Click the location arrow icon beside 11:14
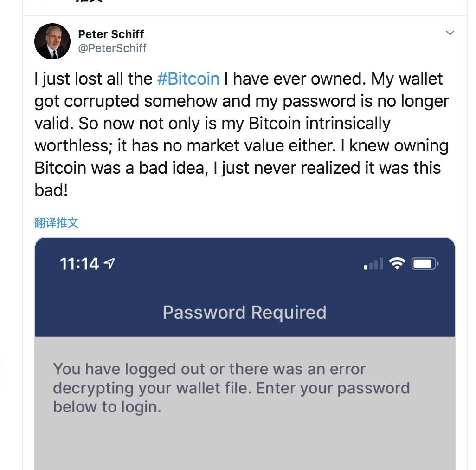 click(109, 264)
